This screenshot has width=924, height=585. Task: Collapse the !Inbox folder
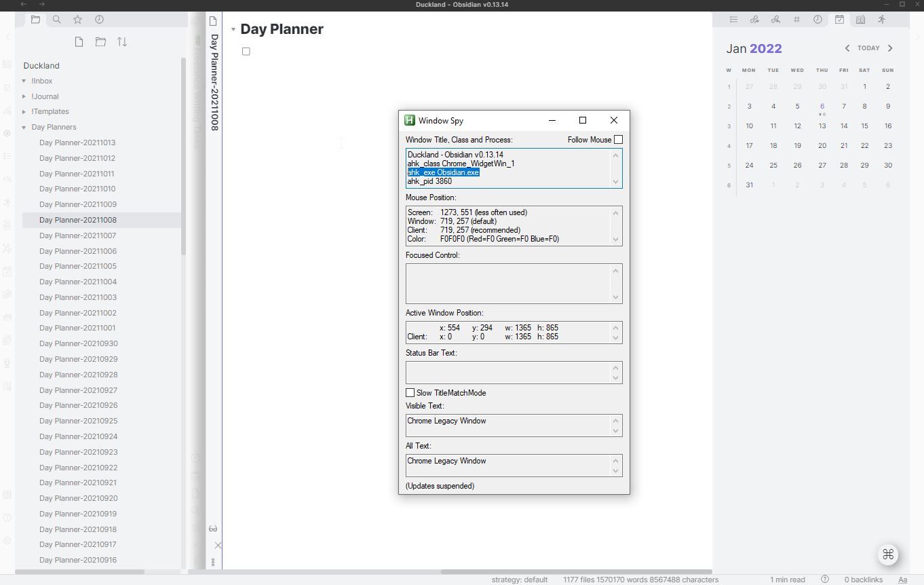24,81
